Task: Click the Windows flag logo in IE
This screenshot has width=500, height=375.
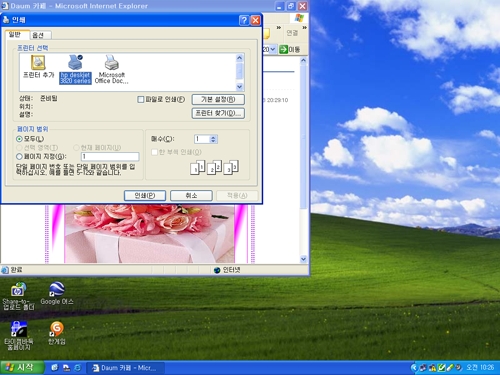Action: point(299,18)
